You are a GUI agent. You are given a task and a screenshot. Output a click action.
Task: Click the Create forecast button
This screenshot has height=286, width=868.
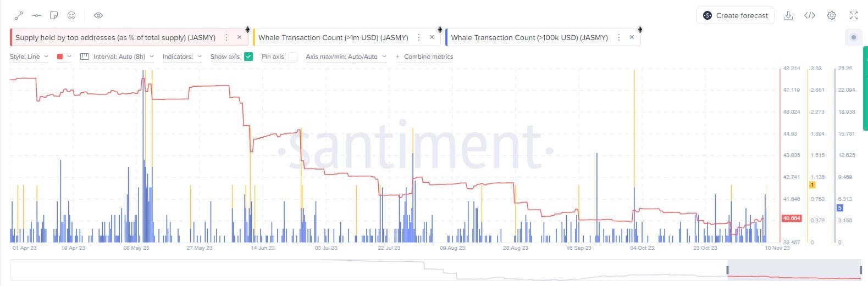736,15
